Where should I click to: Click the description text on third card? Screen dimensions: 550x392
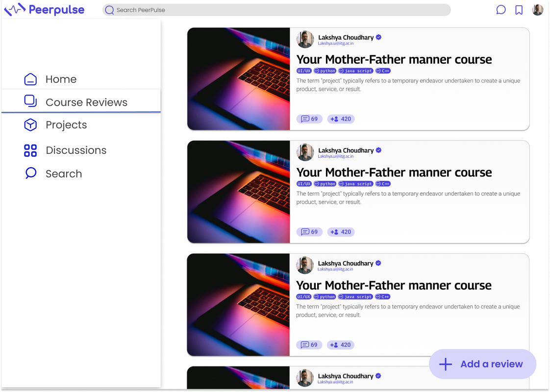(408, 311)
